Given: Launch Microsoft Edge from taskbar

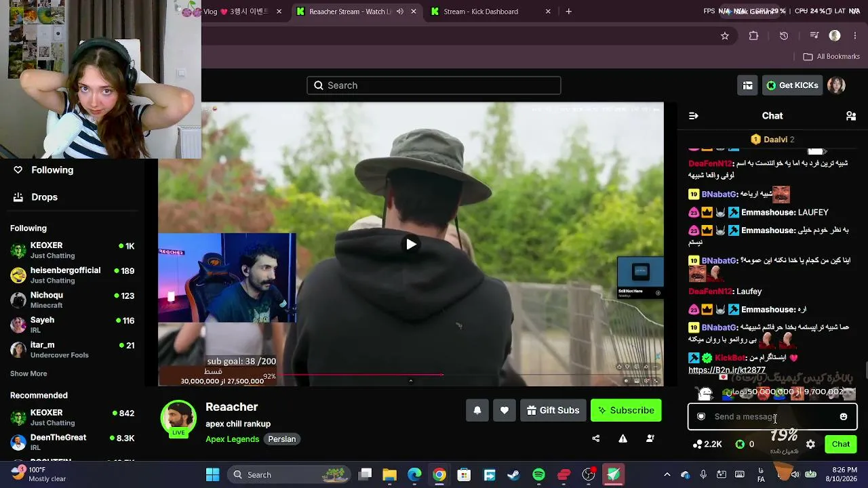Looking at the screenshot, I should 414,474.
